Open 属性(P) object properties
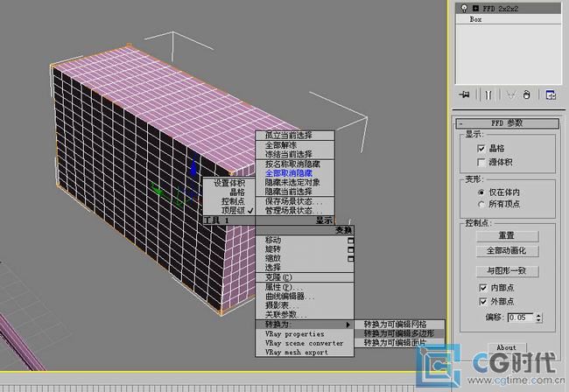This screenshot has width=569, height=392. pyautogui.click(x=305, y=288)
